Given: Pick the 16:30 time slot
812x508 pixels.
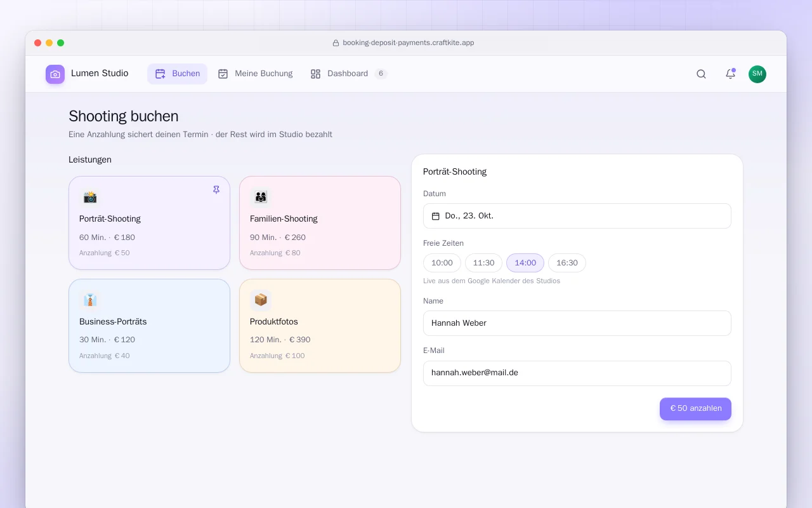Looking at the screenshot, I should click(567, 263).
